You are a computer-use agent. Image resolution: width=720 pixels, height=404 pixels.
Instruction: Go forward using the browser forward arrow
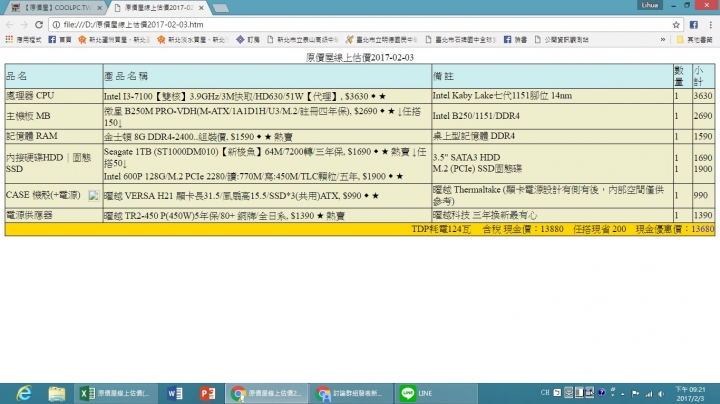click(x=24, y=25)
